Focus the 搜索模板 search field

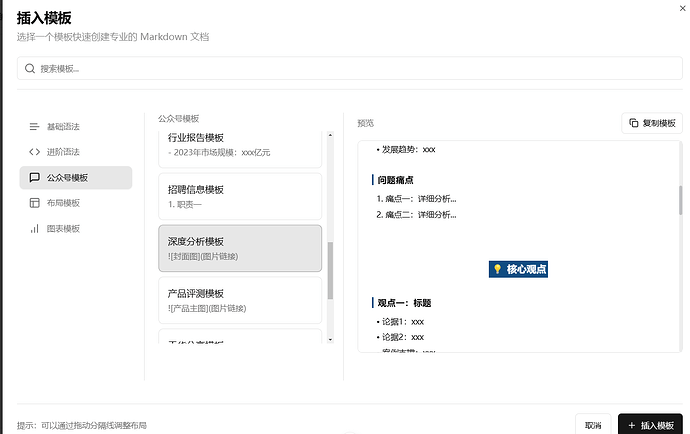[x=350, y=69]
